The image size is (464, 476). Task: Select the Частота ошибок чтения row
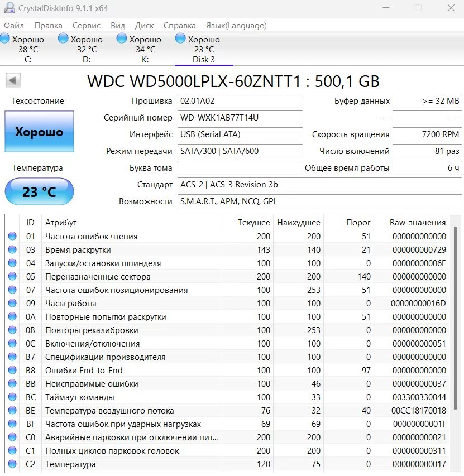coord(227,236)
